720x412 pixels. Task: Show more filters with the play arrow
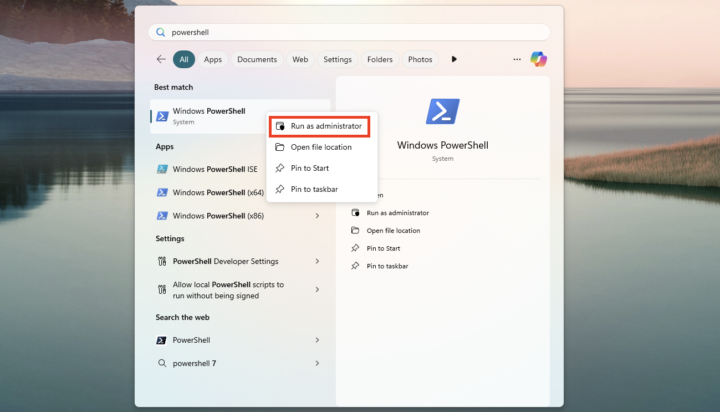454,59
